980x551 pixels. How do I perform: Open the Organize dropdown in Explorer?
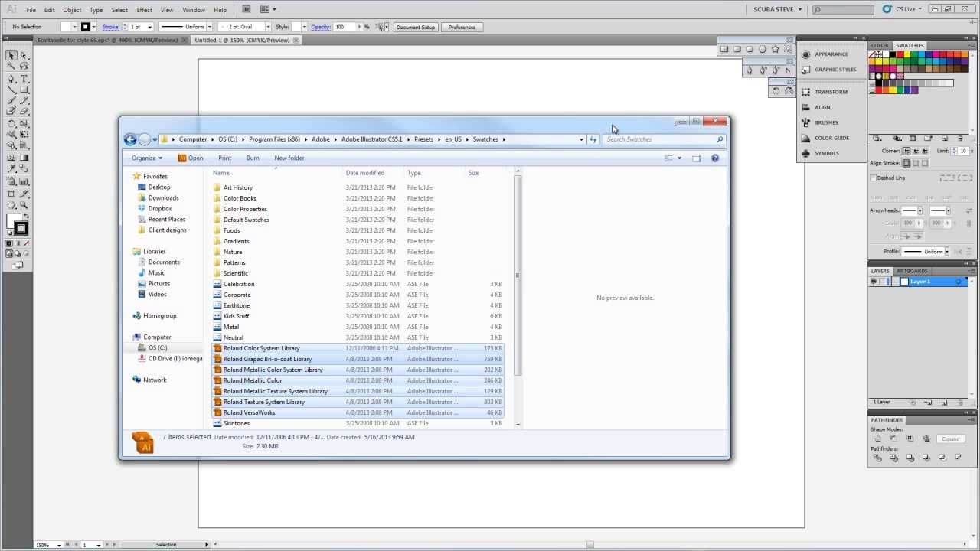click(x=146, y=158)
